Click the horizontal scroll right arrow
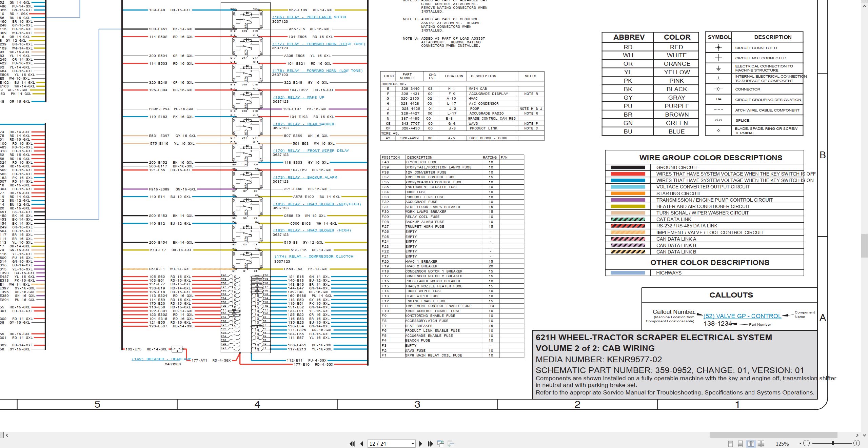Screen dimensions: 868x448 tap(857, 435)
